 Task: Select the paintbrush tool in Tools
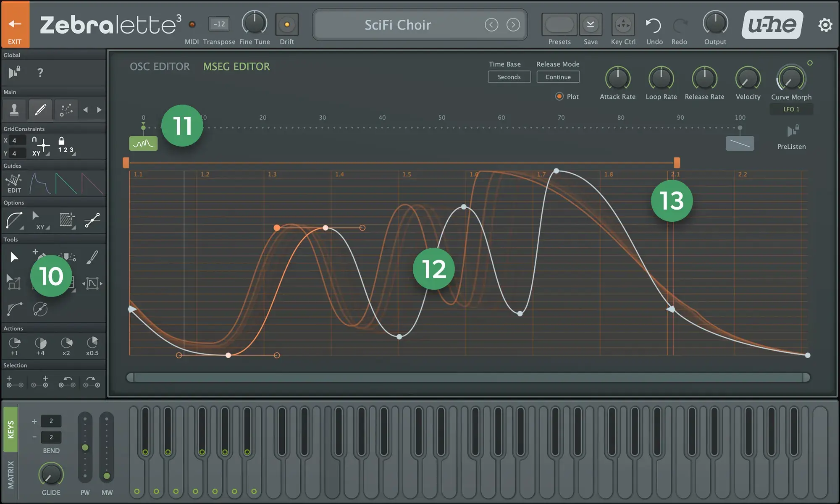tap(92, 257)
